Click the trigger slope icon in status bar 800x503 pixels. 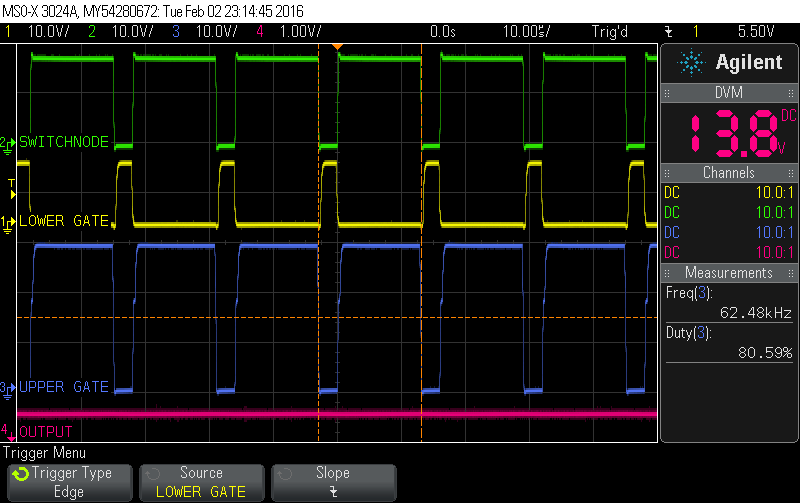(668, 32)
